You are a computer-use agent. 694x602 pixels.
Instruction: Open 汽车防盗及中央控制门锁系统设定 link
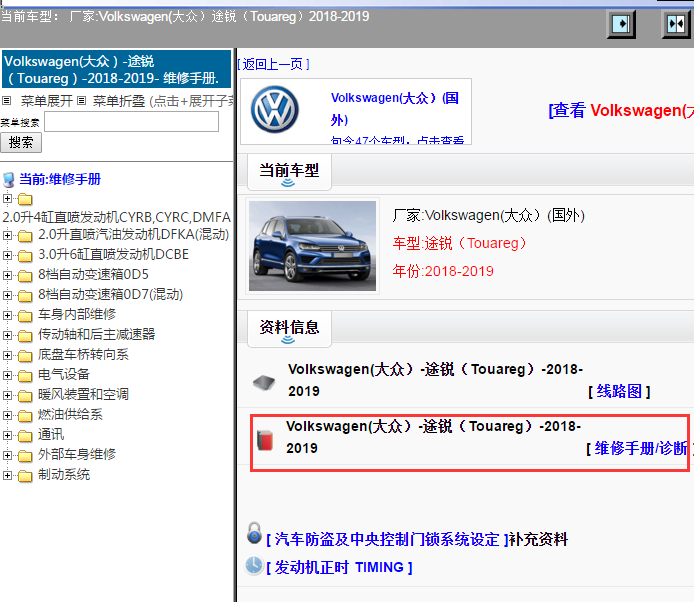[389, 540]
